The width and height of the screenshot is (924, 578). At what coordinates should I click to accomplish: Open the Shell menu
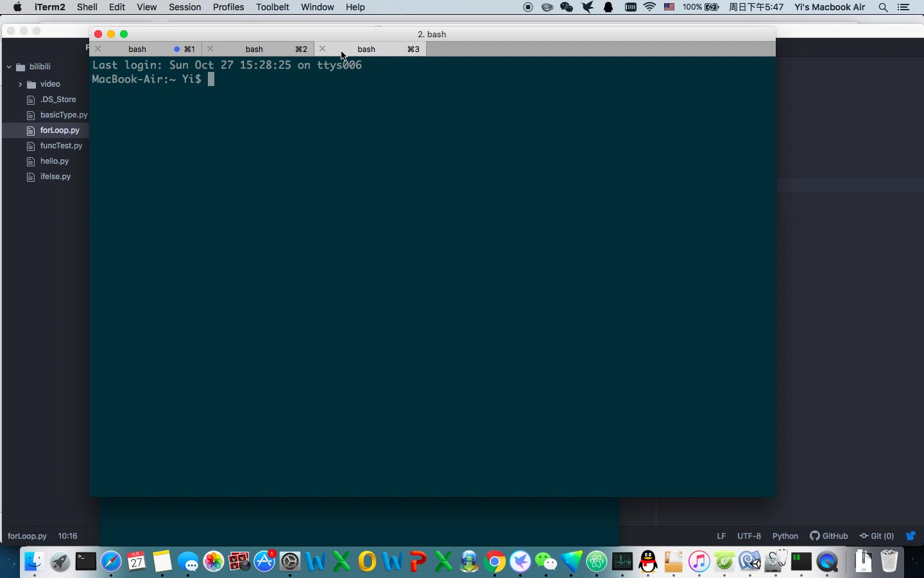87,7
